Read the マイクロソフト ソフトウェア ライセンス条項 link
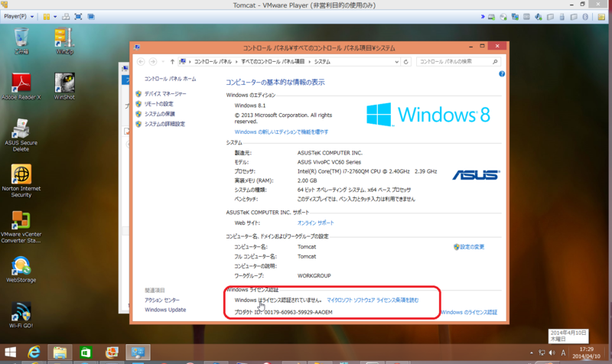 point(373,300)
